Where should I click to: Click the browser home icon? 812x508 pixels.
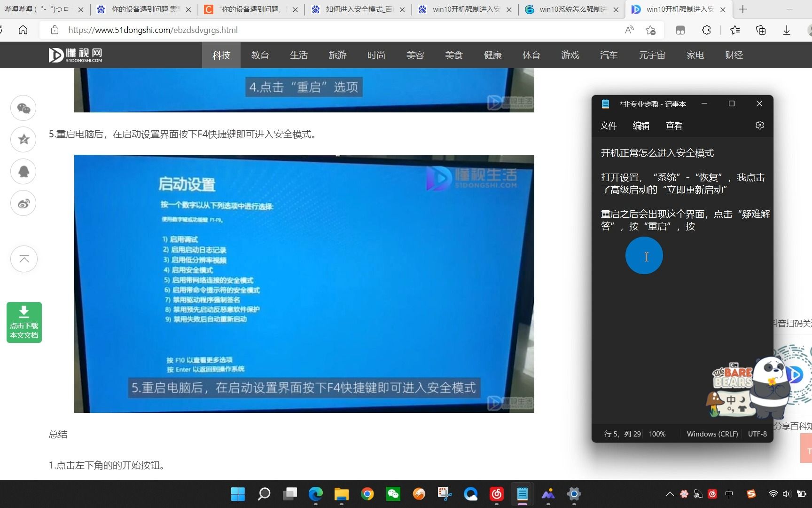tap(23, 30)
